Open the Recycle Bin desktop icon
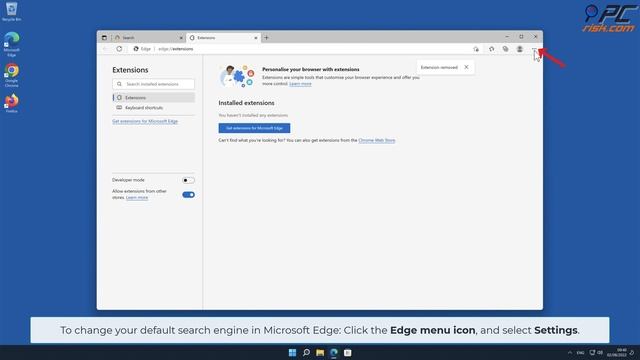The image size is (640, 360). coord(11,11)
